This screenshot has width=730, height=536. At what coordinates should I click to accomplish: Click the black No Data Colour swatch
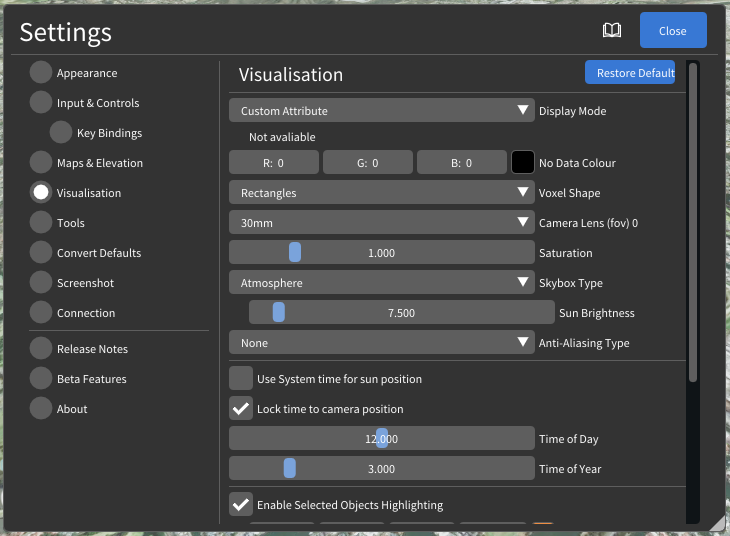pyautogui.click(x=523, y=163)
